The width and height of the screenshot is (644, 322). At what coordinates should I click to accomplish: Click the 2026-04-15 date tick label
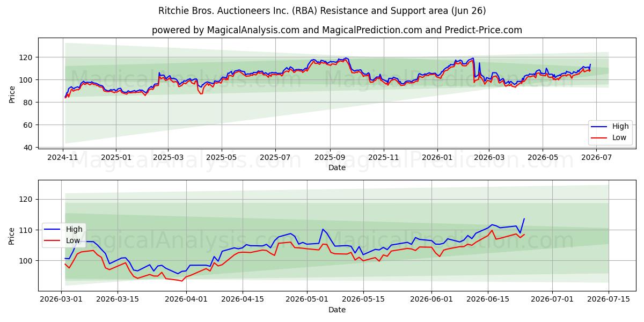243,300
